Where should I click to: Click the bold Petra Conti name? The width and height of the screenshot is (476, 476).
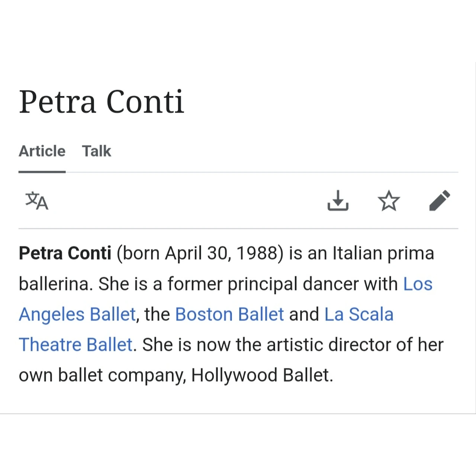coord(65,253)
